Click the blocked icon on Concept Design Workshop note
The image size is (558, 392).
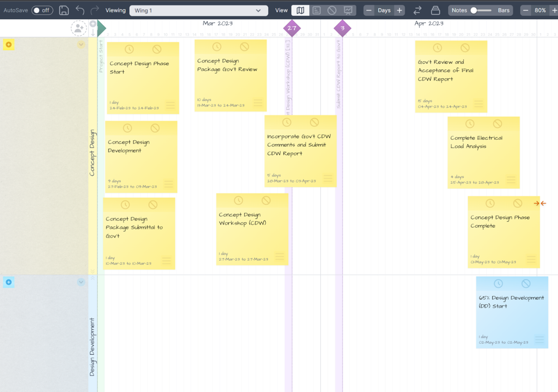[x=266, y=200]
